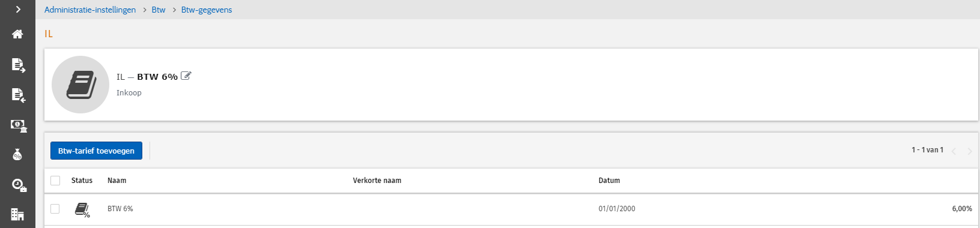Viewport: 980px width, 228px height.
Task: Toggle the select-all checkbox in table header
Action: click(x=55, y=181)
